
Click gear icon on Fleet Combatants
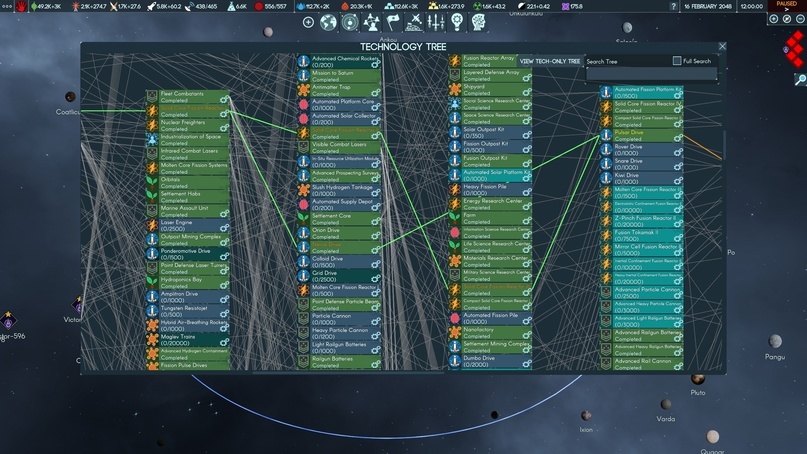[224, 99]
